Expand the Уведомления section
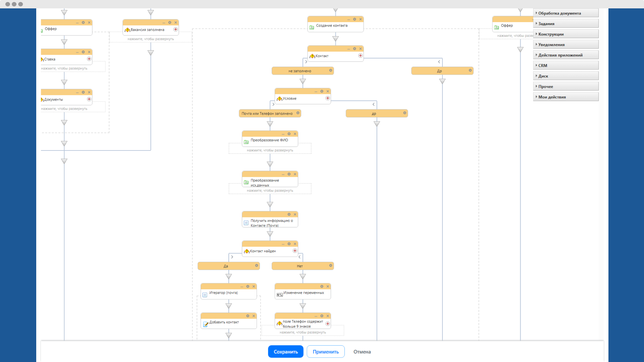This screenshot has width=644, height=362. [566, 45]
